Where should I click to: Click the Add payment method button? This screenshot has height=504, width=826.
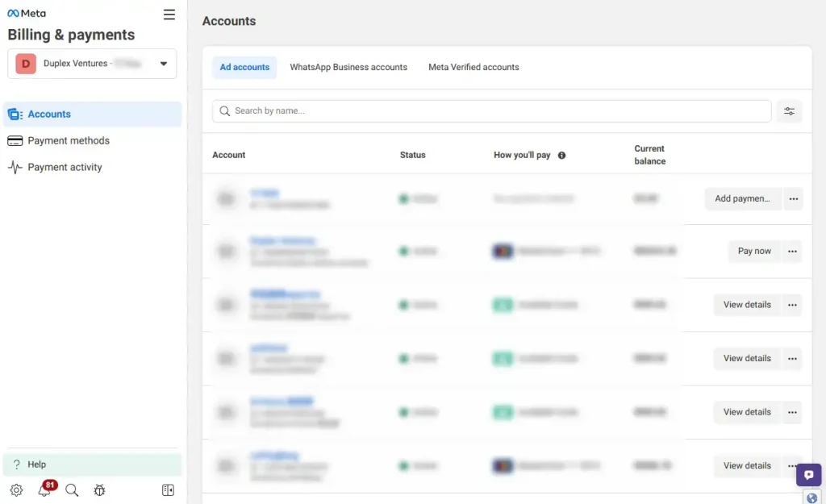pos(742,198)
